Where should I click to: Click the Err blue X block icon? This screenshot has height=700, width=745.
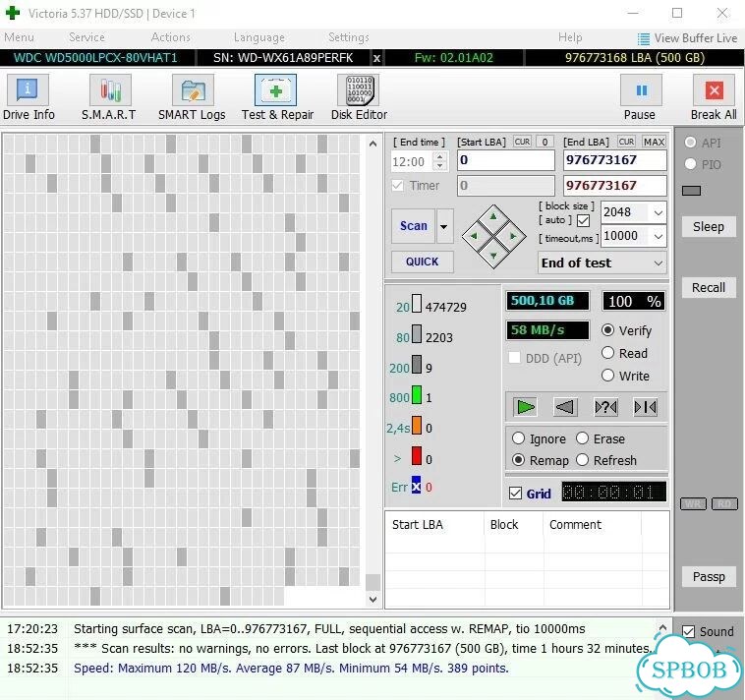click(x=416, y=486)
